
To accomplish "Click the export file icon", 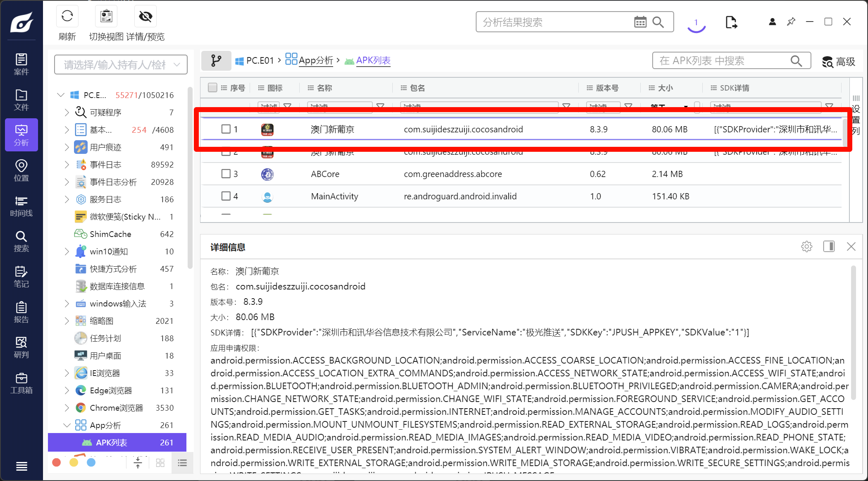I will coord(731,22).
